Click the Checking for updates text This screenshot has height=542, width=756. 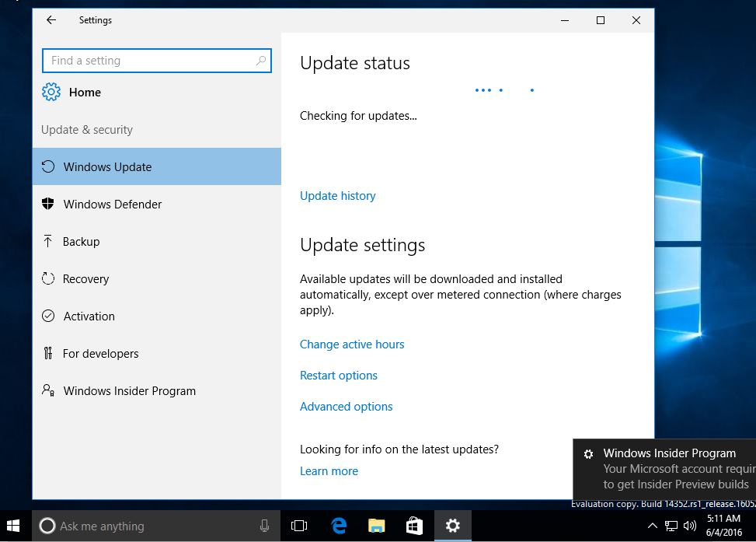coord(358,116)
